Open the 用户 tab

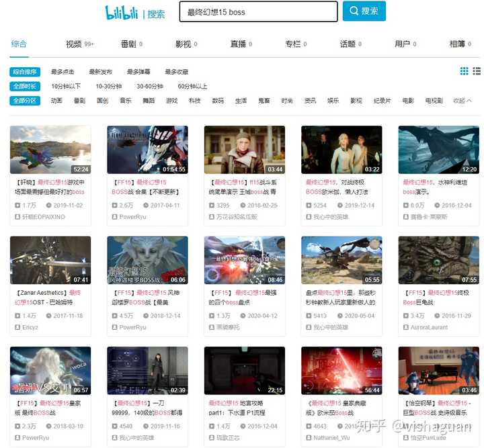(x=405, y=44)
